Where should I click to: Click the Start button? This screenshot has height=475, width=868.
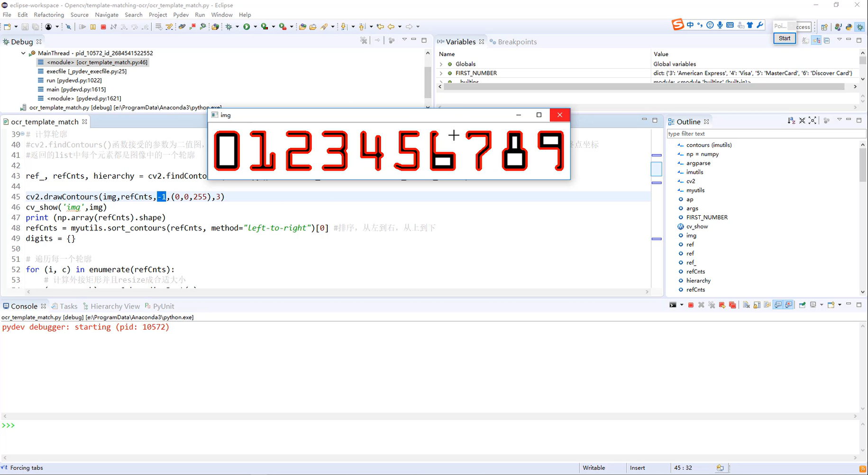click(785, 38)
